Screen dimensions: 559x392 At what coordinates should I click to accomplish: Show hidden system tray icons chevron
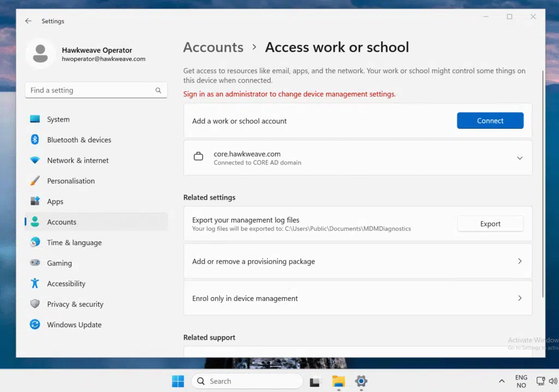(501, 381)
